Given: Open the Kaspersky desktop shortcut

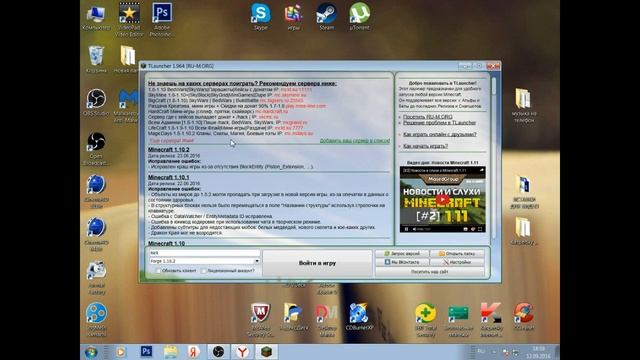Looking at the screenshot, I should (491, 320).
